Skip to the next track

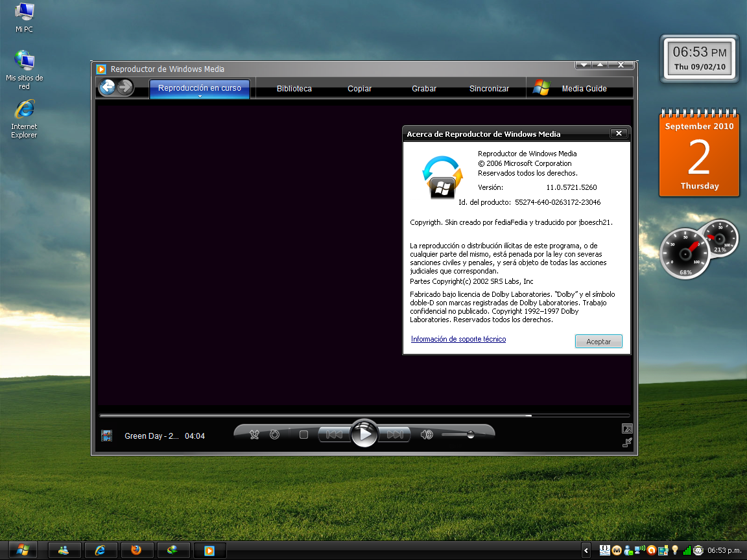pyautogui.click(x=395, y=434)
